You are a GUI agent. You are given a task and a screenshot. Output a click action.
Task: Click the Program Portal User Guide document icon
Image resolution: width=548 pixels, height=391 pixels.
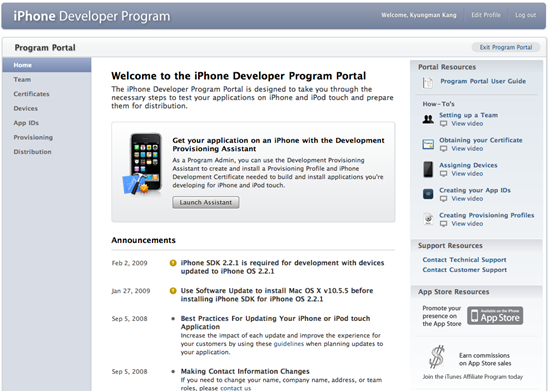(428, 82)
